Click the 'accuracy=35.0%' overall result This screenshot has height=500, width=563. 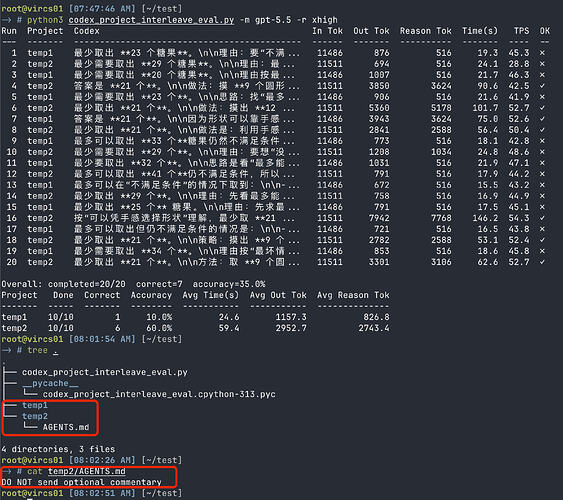coord(229,284)
